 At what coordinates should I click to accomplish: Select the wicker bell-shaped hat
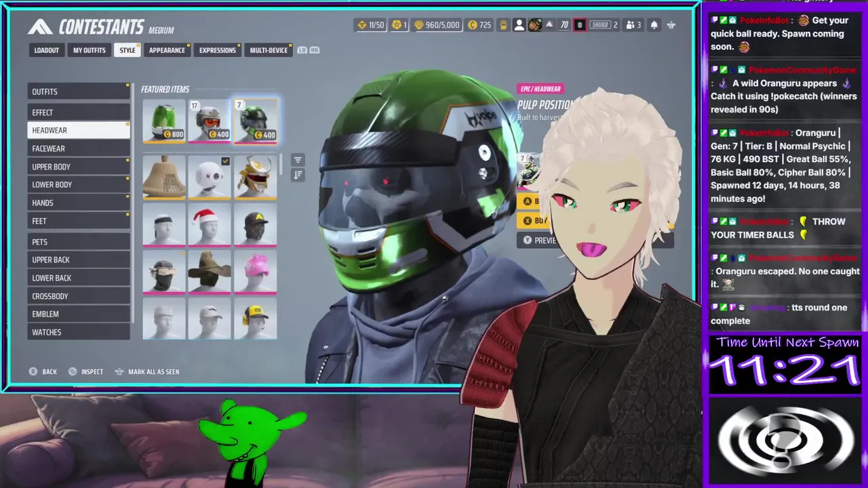click(x=163, y=178)
